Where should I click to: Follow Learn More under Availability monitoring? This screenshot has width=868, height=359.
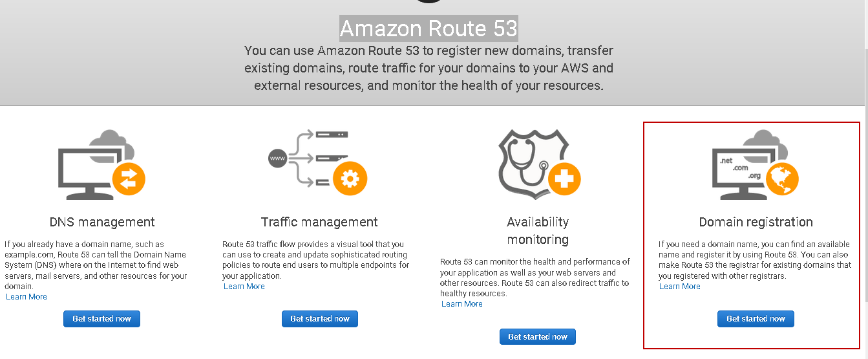coord(462,304)
